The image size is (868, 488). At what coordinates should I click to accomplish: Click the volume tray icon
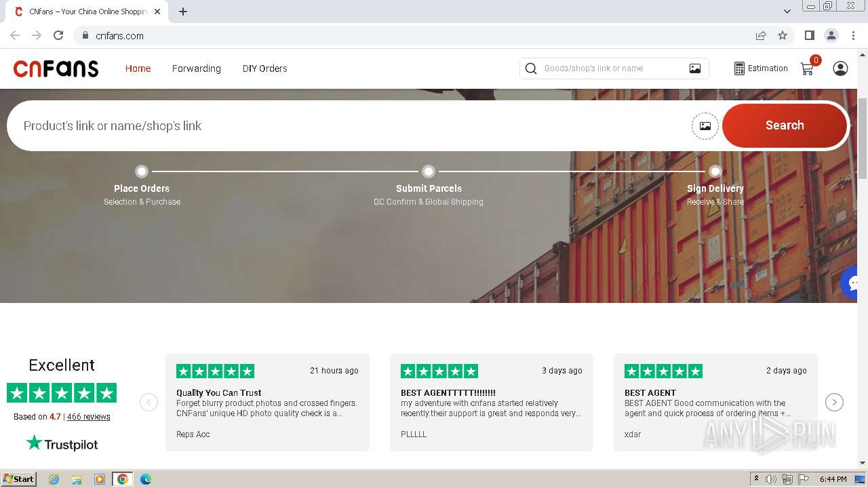[x=771, y=479]
